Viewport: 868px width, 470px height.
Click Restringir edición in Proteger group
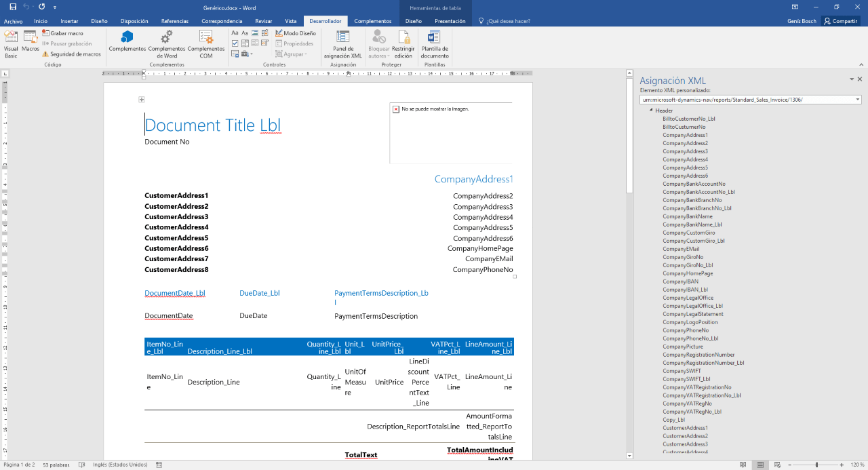point(403,44)
